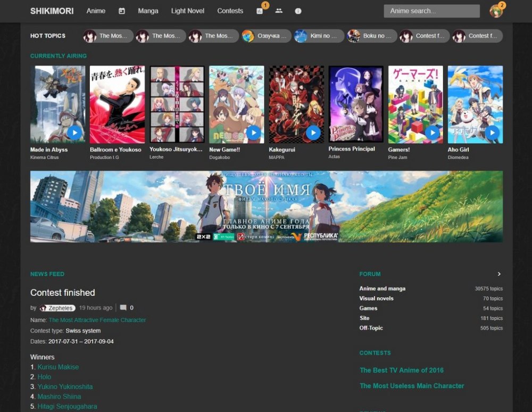This screenshot has width=532, height=412.
Task: Open the Kakegurui title link
Action: (x=282, y=150)
